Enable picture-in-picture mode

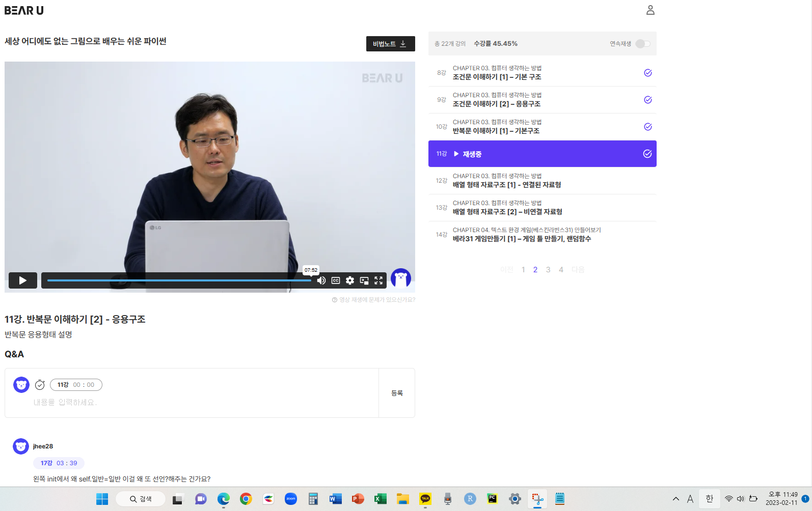(364, 280)
